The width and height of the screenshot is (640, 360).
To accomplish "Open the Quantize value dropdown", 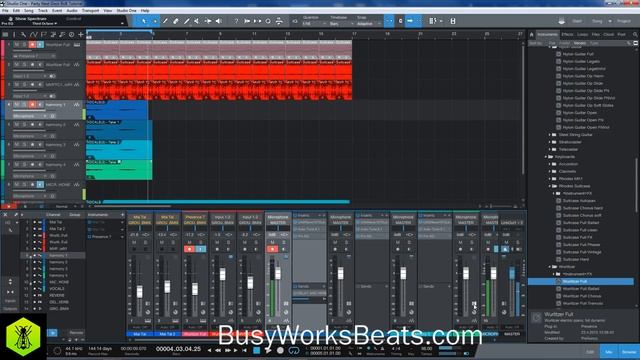I will pyautogui.click(x=314, y=24).
